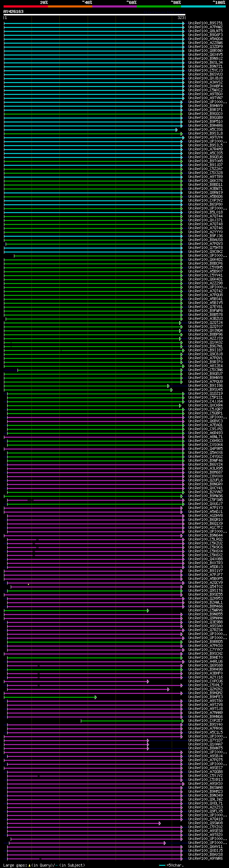The image size is (229, 868).
Task: Select the UniRef100_Q1DZ19 label
Action: (205, 394)
